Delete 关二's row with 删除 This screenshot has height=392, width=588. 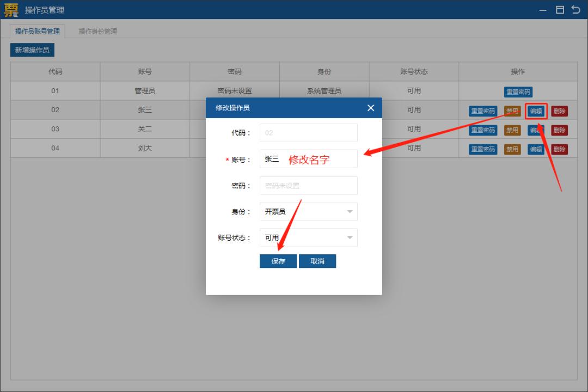(559, 130)
